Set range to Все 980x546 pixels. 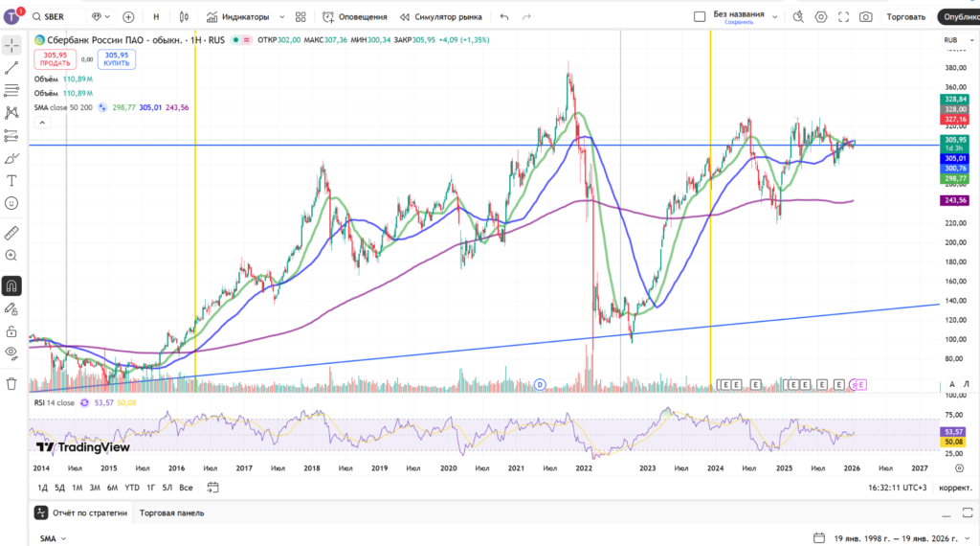(x=186, y=488)
